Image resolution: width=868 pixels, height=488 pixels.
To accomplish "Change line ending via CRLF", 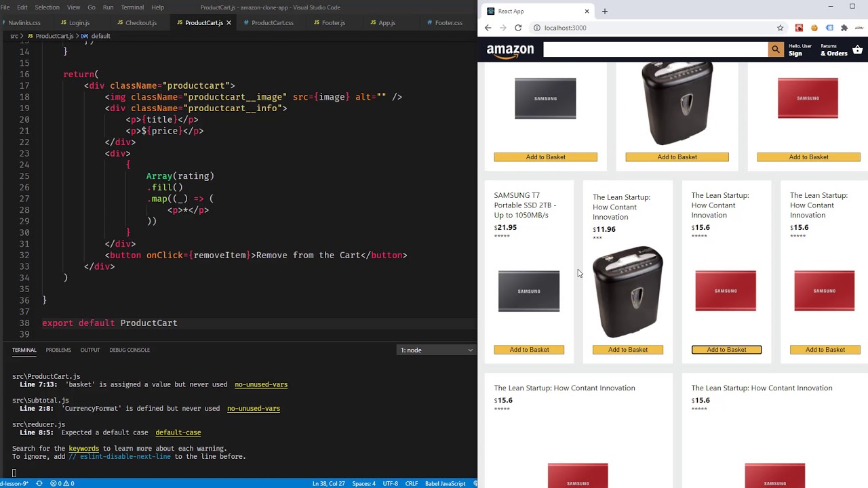I will click(412, 483).
